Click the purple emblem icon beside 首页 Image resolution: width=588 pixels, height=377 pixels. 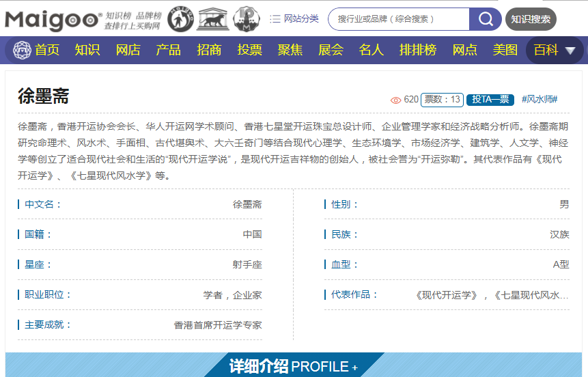[x=23, y=51]
